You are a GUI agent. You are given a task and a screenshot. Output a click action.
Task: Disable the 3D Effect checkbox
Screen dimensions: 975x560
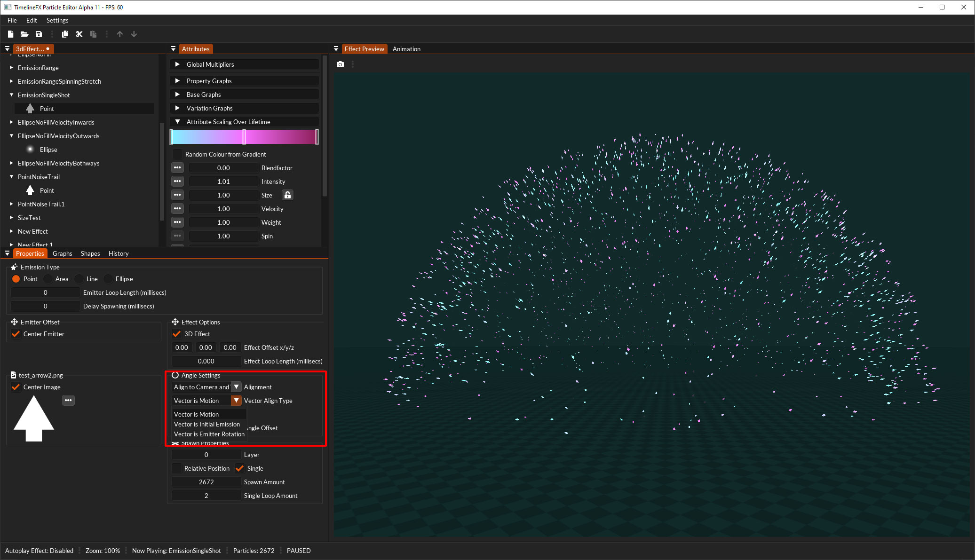point(176,334)
